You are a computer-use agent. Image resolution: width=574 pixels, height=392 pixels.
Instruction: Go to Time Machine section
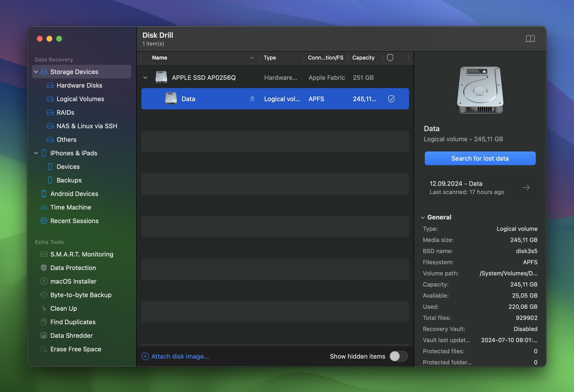71,207
